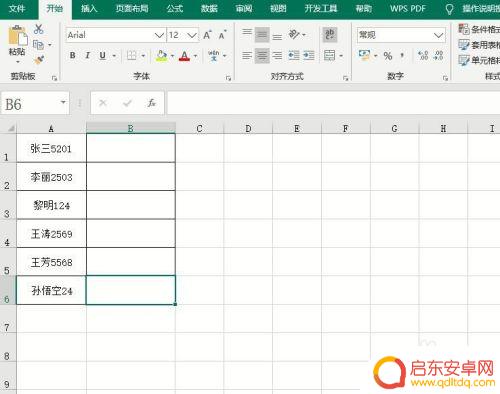Switch to the 页面布局 tab
500x394 pixels.
coord(132,8)
